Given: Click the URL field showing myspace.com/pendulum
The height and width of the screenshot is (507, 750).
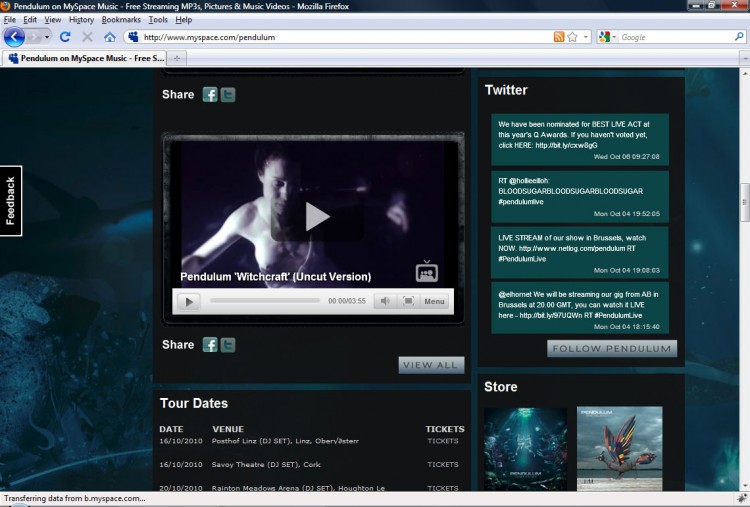Looking at the screenshot, I should pyautogui.click(x=346, y=37).
